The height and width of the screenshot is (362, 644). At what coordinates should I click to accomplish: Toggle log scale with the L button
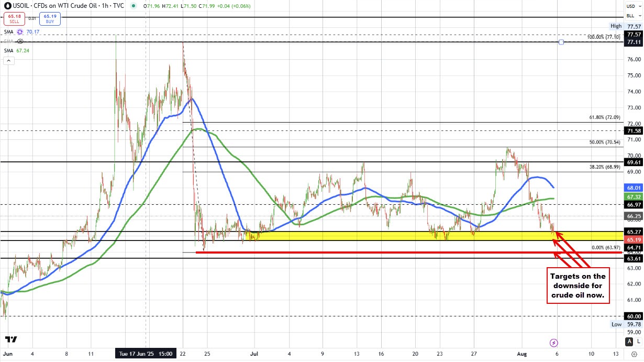coord(639,342)
